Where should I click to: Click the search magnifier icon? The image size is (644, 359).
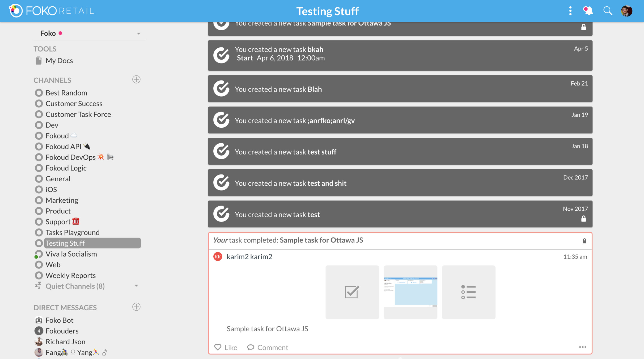607,11
